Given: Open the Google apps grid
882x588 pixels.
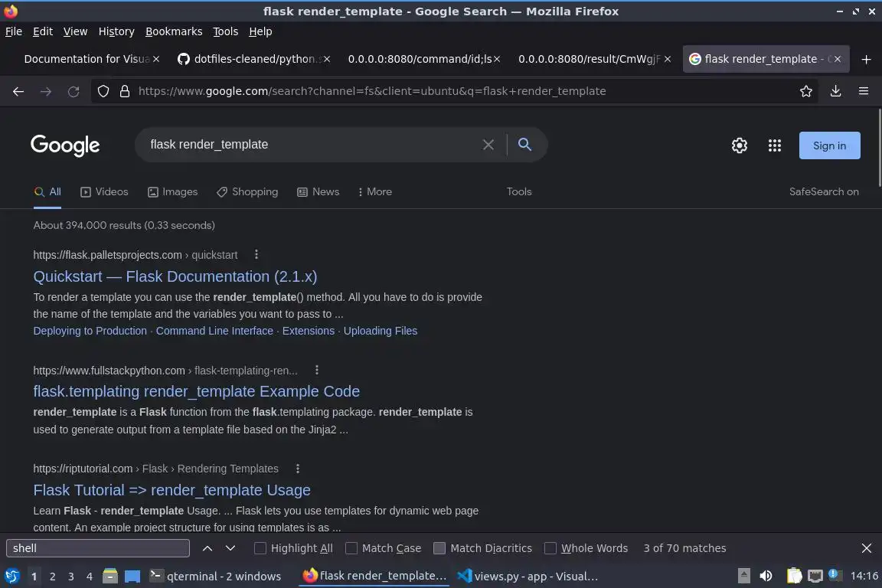Looking at the screenshot, I should 775,145.
